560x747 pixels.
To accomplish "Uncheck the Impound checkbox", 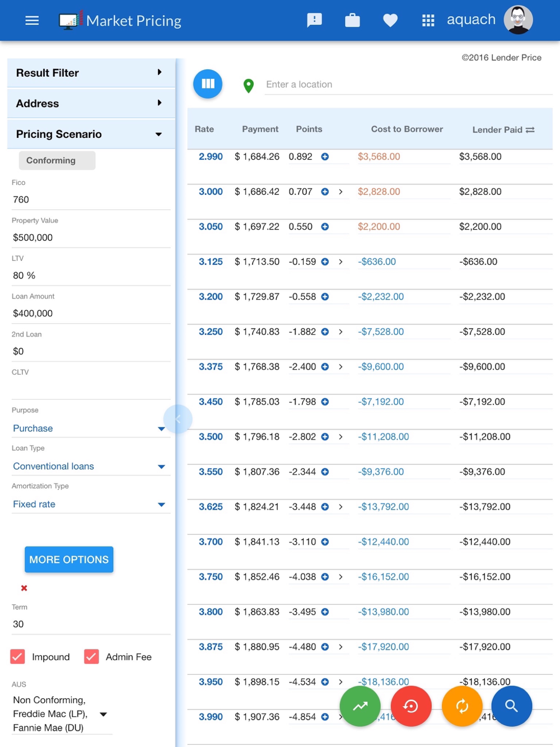I will tap(18, 656).
